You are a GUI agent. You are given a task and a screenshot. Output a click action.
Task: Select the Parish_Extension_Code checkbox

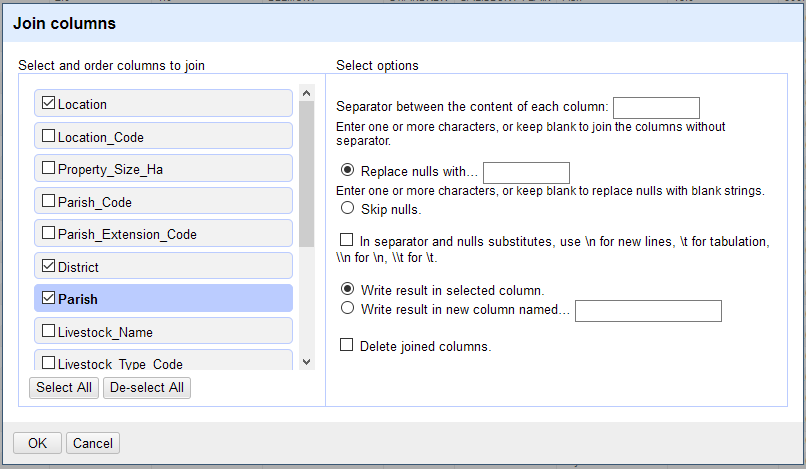click(49, 233)
